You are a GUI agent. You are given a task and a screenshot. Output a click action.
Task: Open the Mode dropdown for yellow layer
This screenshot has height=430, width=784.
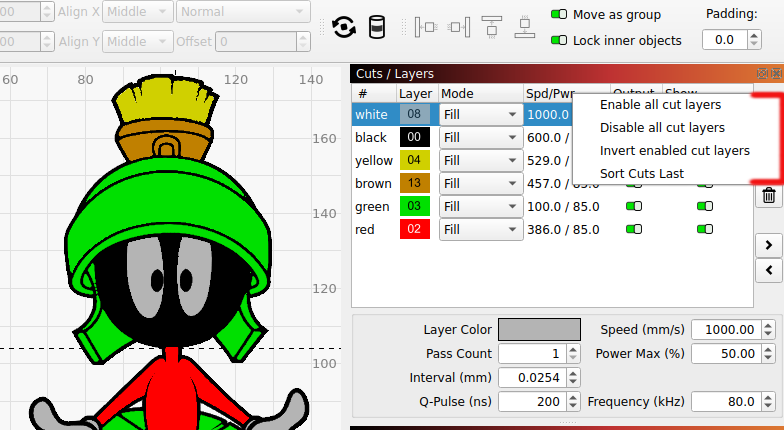480,160
